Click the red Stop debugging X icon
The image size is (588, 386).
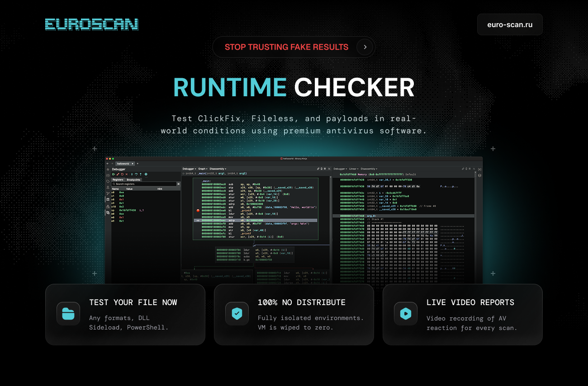pyautogui.click(x=127, y=174)
